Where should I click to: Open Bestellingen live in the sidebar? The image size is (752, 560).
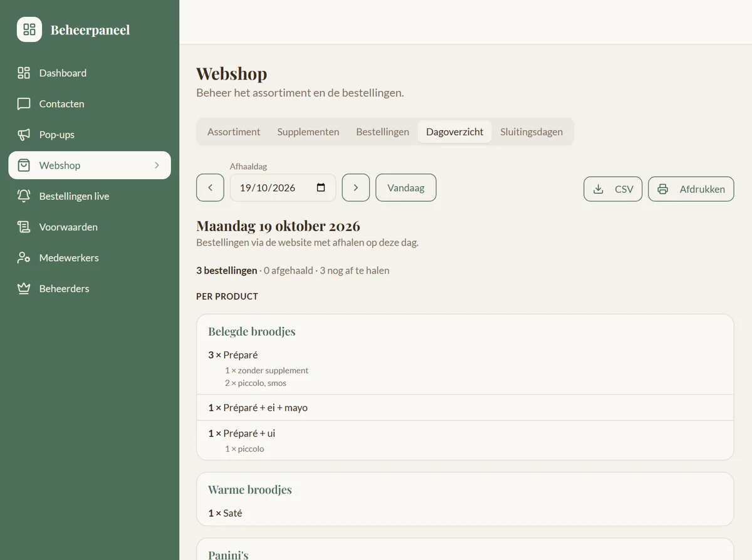[90, 196]
